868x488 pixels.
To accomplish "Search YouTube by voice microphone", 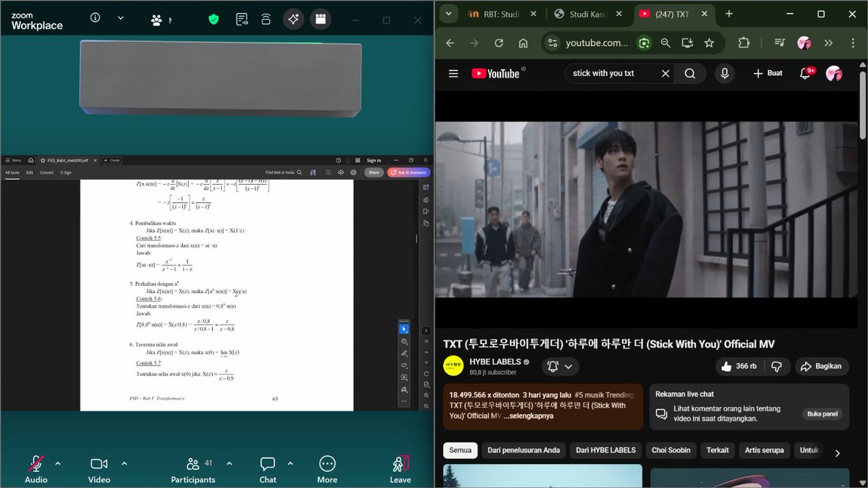I will coord(724,73).
